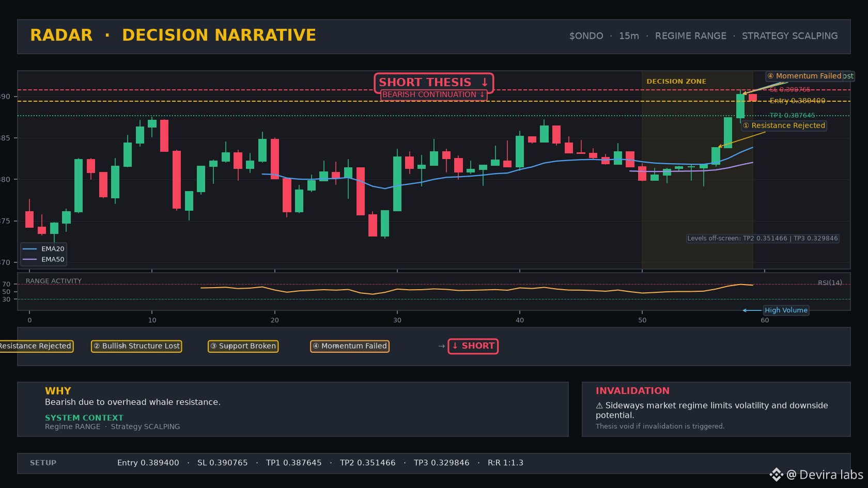Click TP1 0.387645 in the SETUP bar
Viewport: 868px width, 488px height.
(294, 463)
